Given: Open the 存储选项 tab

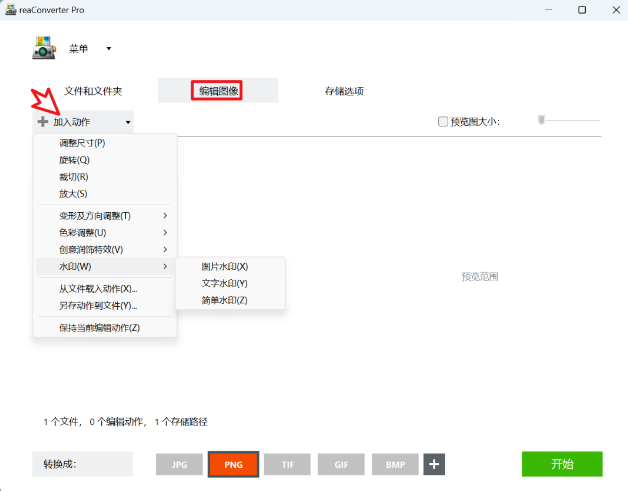Looking at the screenshot, I should pos(344,91).
